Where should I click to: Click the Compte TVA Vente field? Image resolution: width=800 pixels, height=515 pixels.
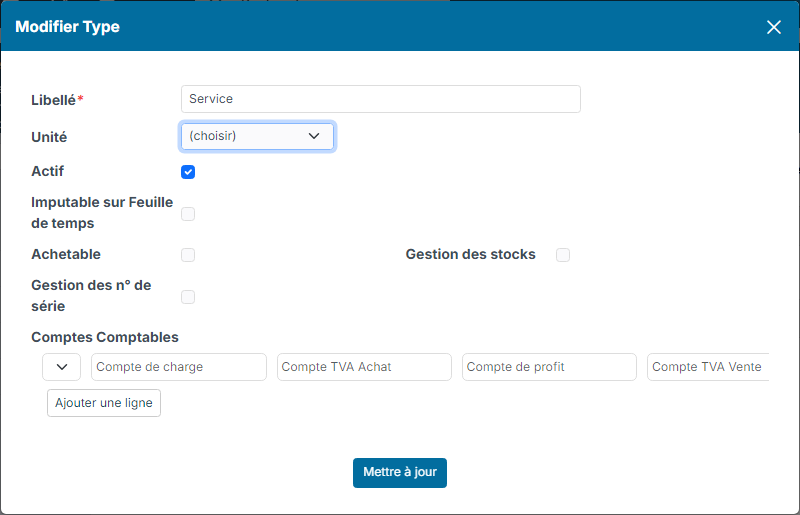(x=708, y=367)
